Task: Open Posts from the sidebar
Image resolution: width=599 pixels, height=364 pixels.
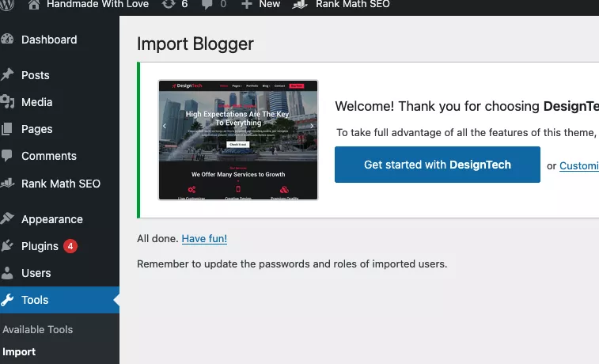Action: pos(36,75)
